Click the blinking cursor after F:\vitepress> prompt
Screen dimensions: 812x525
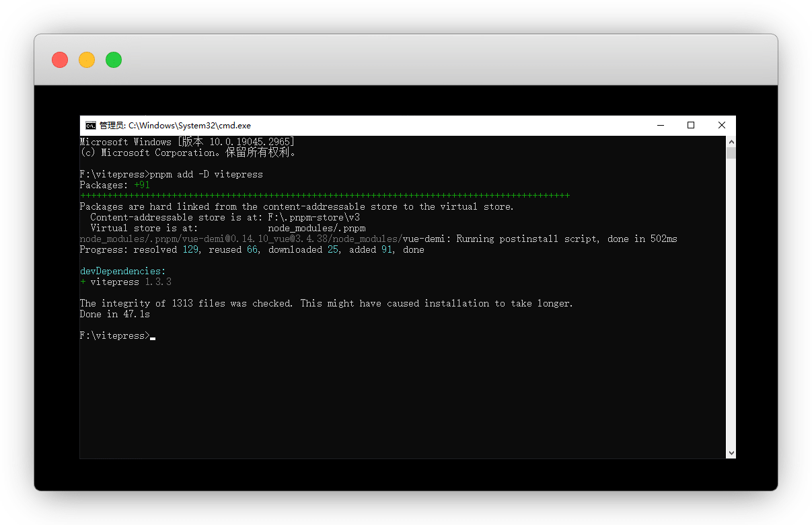[153, 336]
